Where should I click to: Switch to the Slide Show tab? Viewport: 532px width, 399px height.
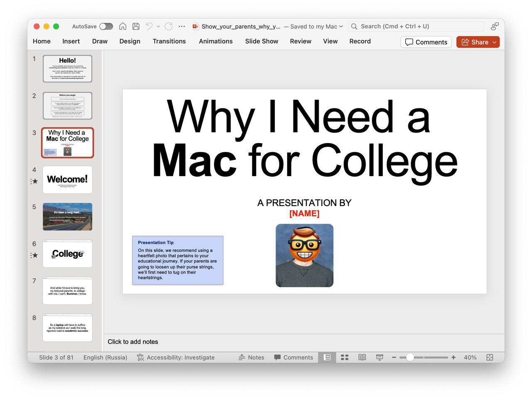[x=261, y=41]
